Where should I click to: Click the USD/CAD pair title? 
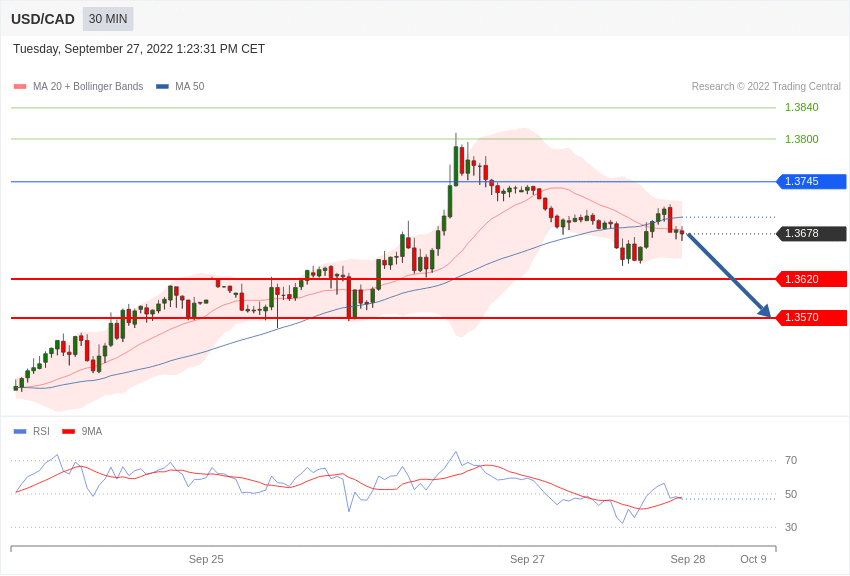[43, 20]
